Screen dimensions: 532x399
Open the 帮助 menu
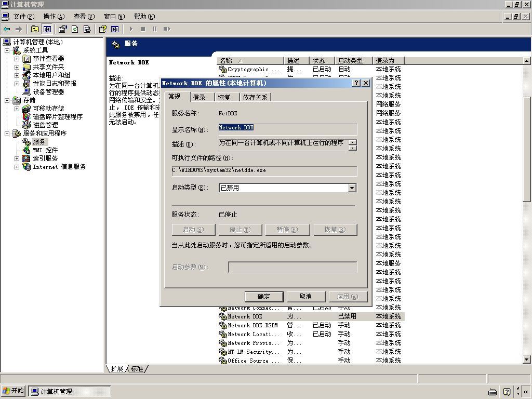point(144,17)
